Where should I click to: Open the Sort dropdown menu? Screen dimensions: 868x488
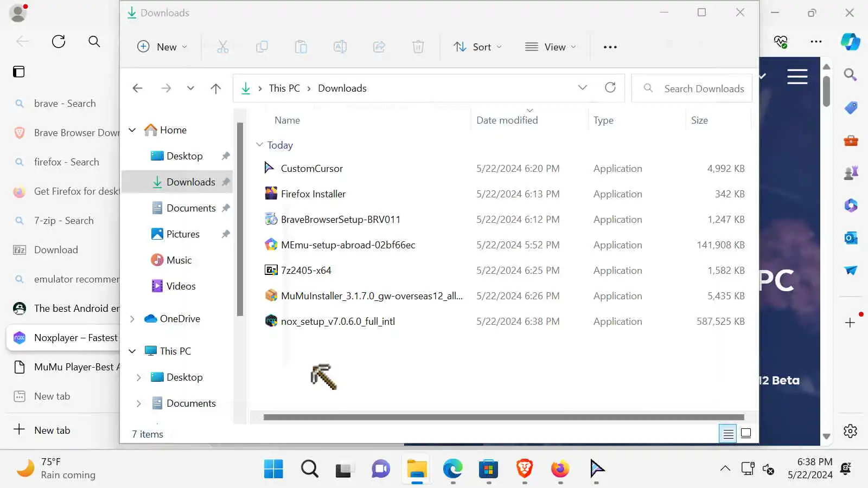478,47
